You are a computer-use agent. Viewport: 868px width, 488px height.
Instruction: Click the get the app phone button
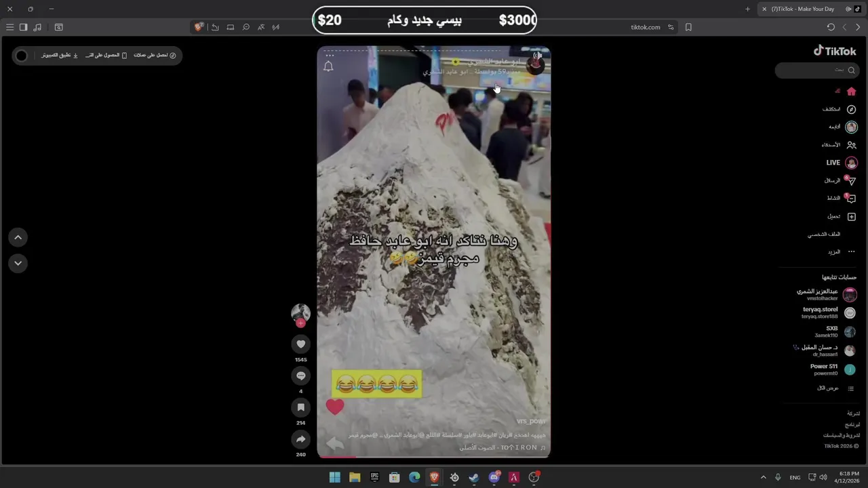pos(106,56)
